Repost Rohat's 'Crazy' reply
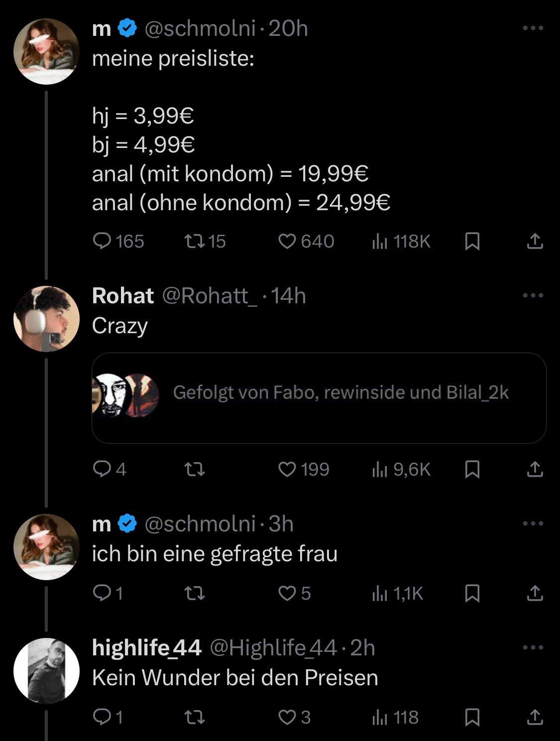The height and width of the screenshot is (741, 560). 194,470
